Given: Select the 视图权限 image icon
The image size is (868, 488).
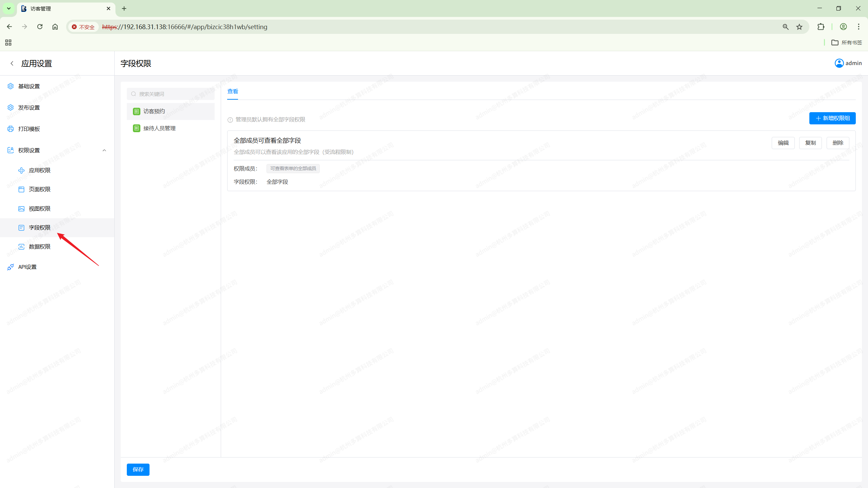Looking at the screenshot, I should click(x=21, y=208).
